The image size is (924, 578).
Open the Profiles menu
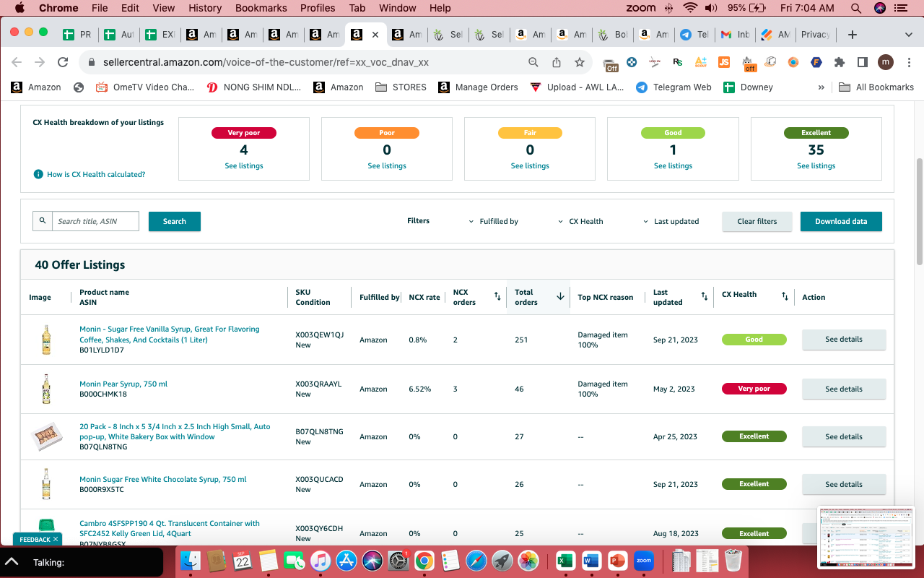point(318,8)
